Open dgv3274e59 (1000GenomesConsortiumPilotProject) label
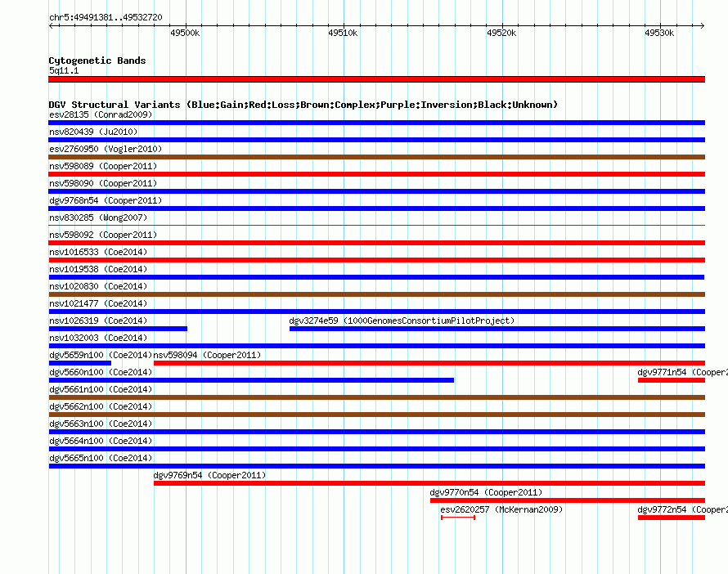Viewport: 728px width, 574px height. point(402,321)
